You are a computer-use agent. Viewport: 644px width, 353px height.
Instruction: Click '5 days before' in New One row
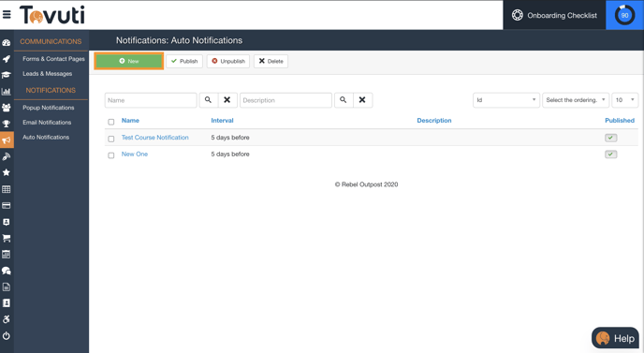pyautogui.click(x=230, y=154)
